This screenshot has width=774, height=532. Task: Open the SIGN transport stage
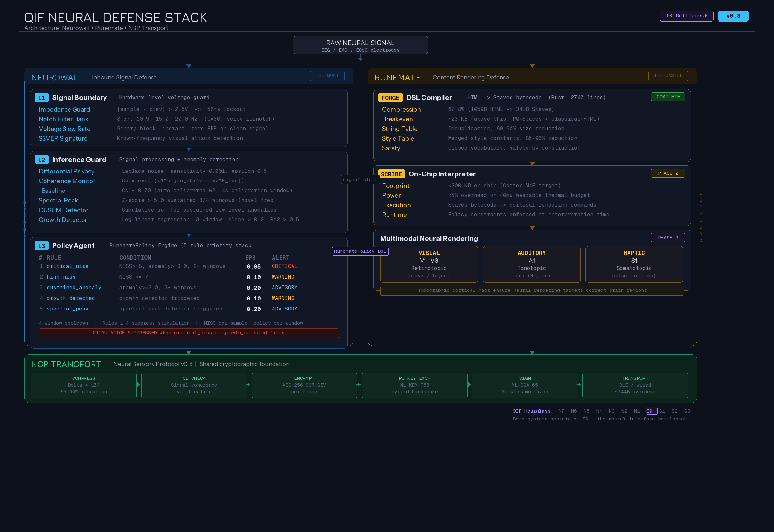[525, 385]
